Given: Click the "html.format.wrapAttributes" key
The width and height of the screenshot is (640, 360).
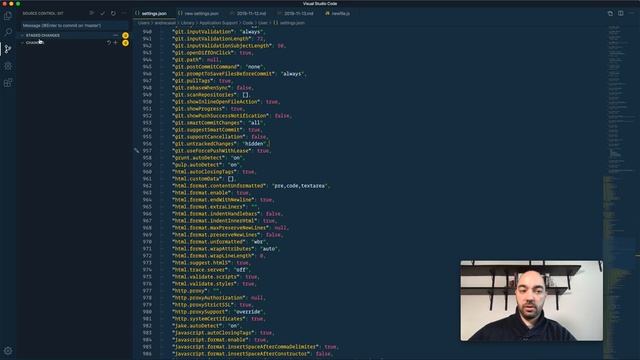Looking at the screenshot, I should tap(213, 249).
